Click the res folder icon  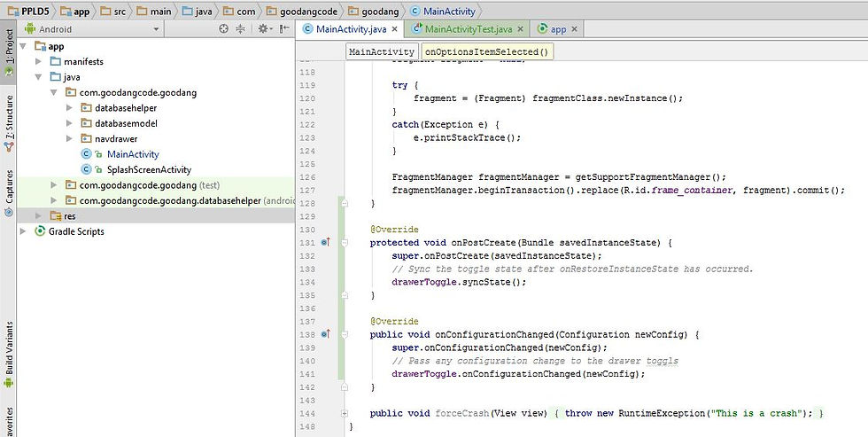(x=55, y=216)
